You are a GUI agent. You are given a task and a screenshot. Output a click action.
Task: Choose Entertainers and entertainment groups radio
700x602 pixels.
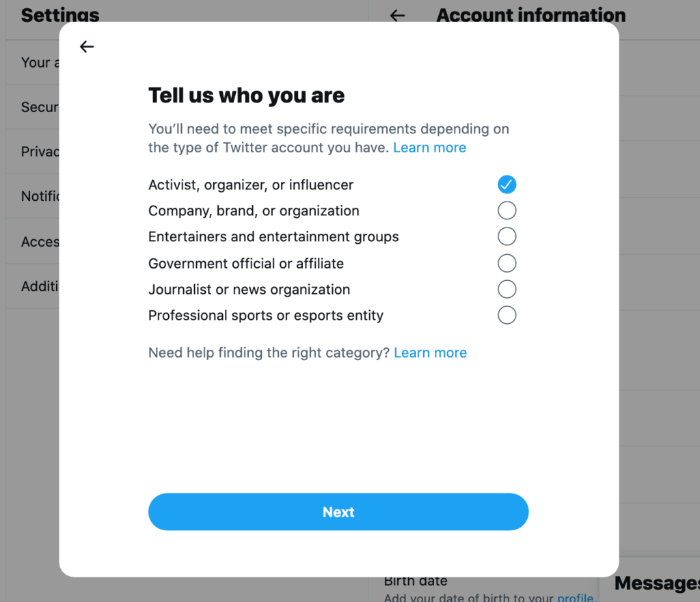pyautogui.click(x=507, y=236)
